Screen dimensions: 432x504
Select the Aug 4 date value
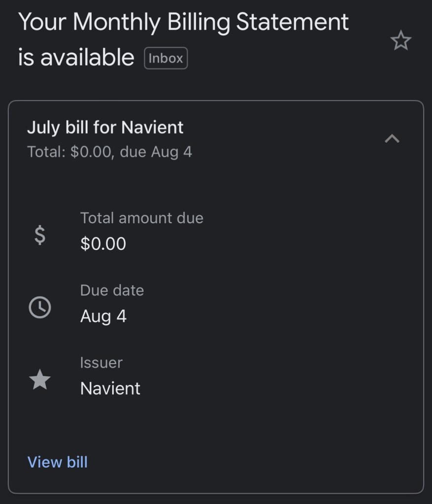(x=103, y=316)
